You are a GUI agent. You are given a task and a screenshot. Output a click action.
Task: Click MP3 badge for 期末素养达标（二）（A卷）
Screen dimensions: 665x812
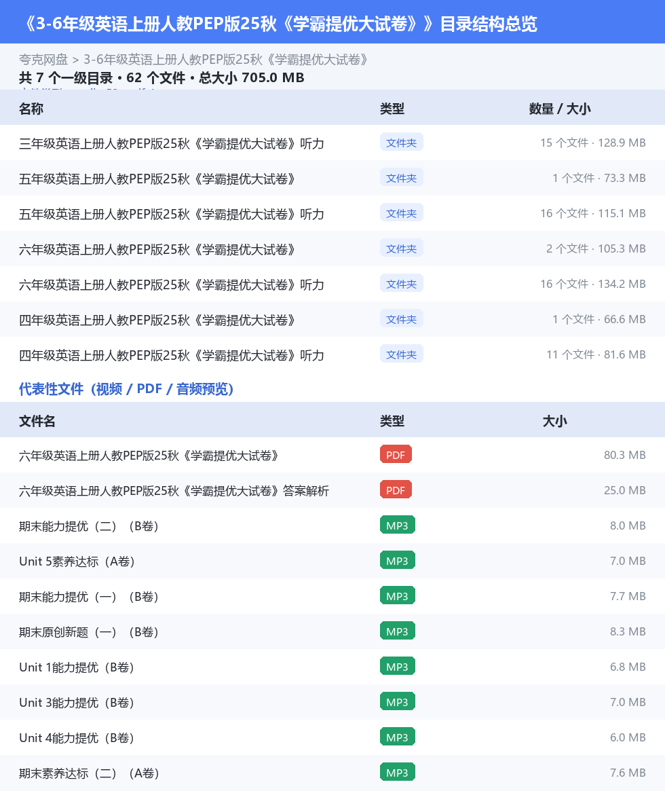[398, 772]
